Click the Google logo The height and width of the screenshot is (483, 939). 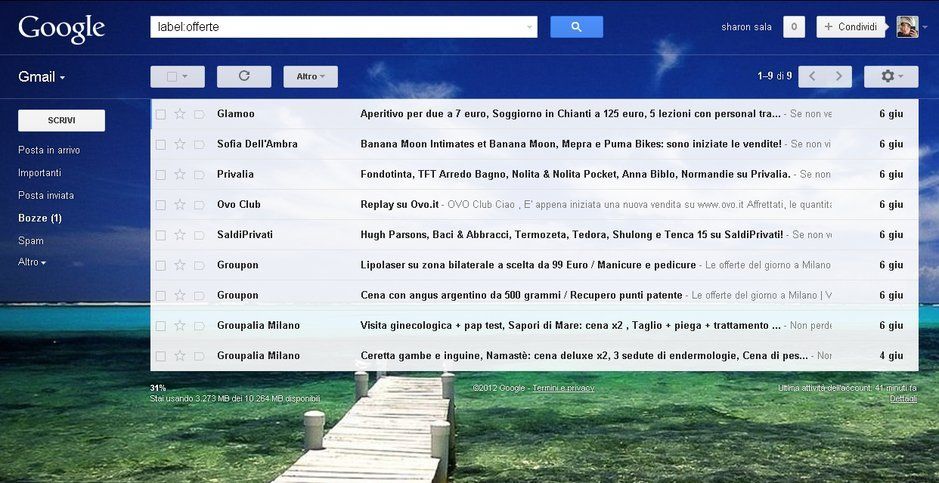[x=62, y=28]
